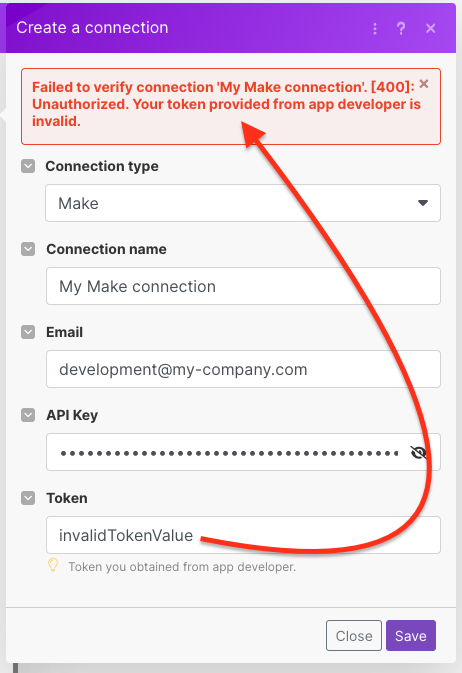Click the lightbulb hint icon below Token

[x=53, y=565]
